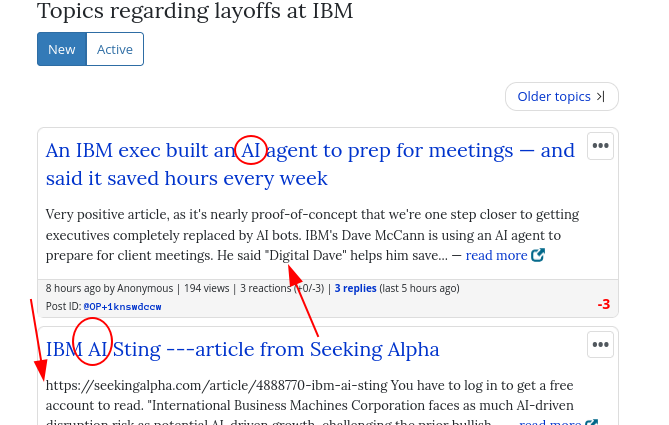Click external link icon after first read more

click(x=538, y=255)
